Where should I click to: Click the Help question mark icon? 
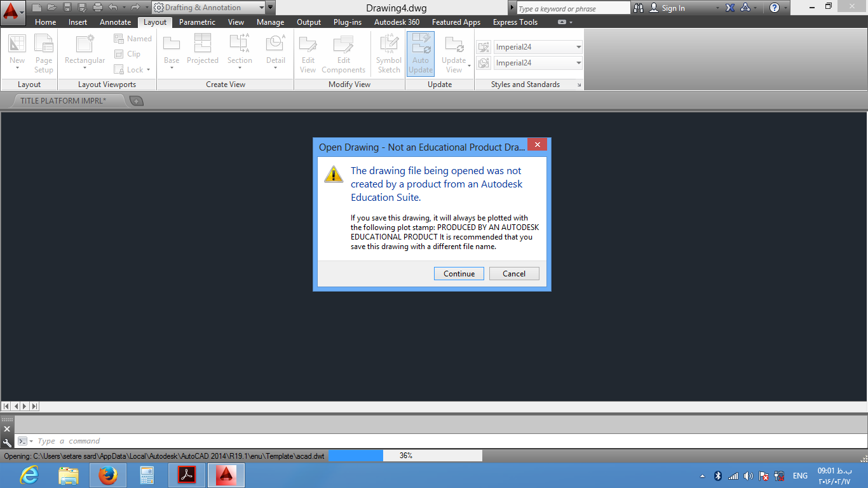tap(774, 8)
